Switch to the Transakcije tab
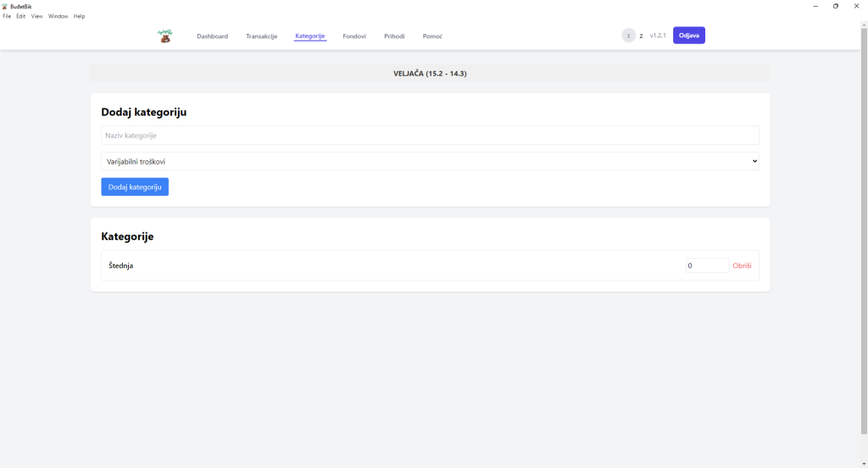868x468 pixels. (x=261, y=36)
